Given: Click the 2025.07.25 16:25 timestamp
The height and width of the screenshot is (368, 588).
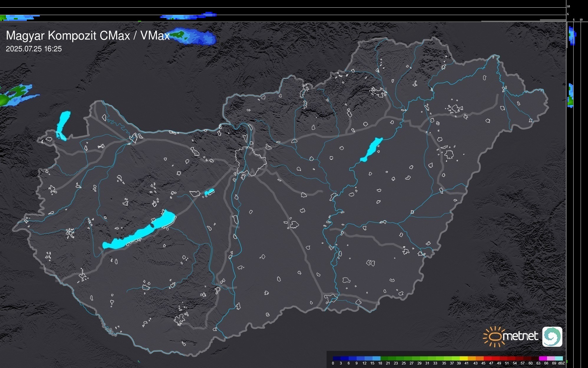Looking at the screenshot, I should pos(34,49).
